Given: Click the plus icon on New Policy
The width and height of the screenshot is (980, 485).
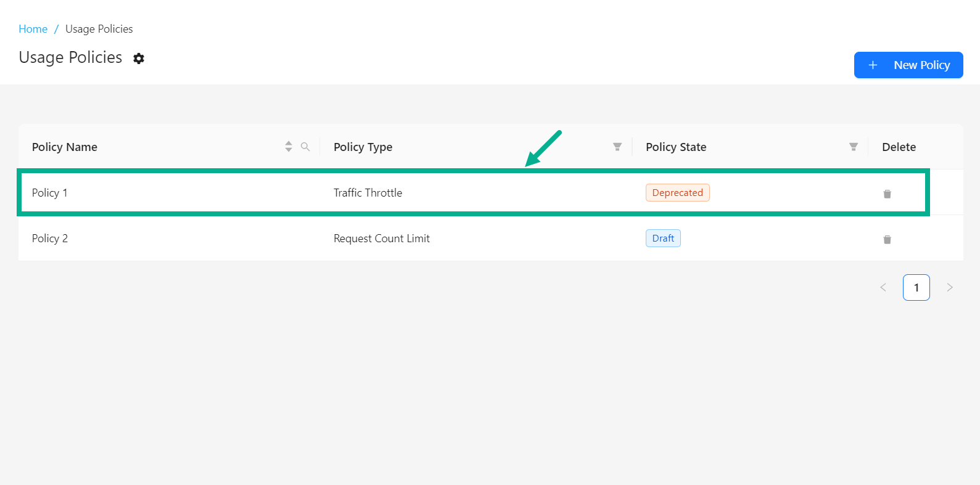Looking at the screenshot, I should 873,65.
